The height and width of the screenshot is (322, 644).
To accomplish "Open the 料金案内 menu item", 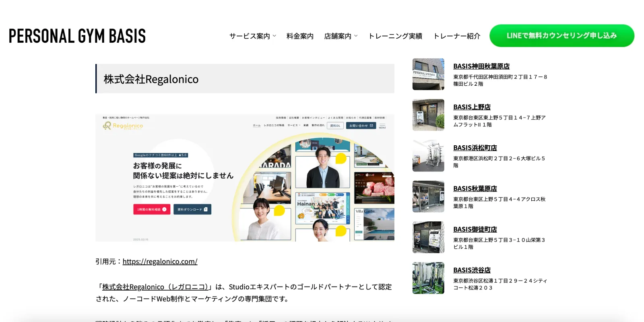I will pyautogui.click(x=300, y=36).
